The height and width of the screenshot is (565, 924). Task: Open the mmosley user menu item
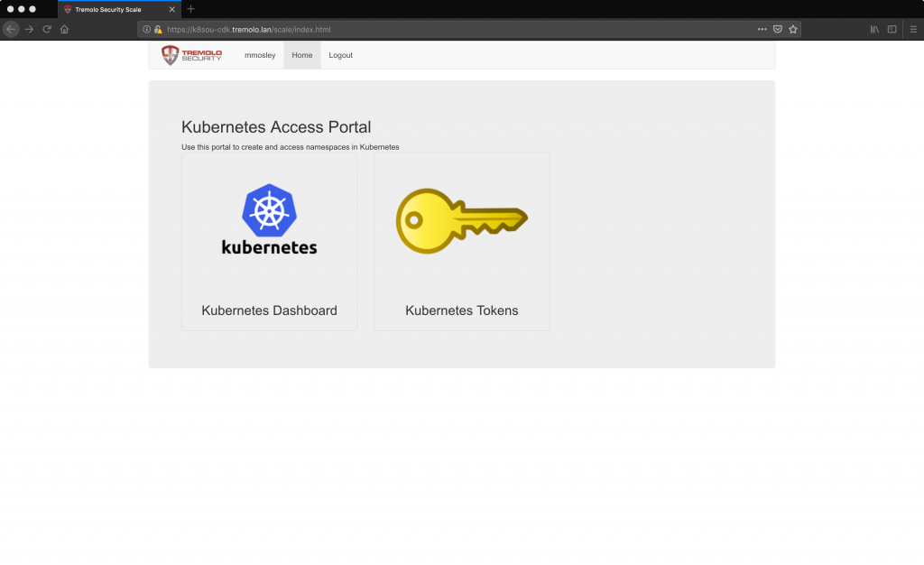click(260, 55)
